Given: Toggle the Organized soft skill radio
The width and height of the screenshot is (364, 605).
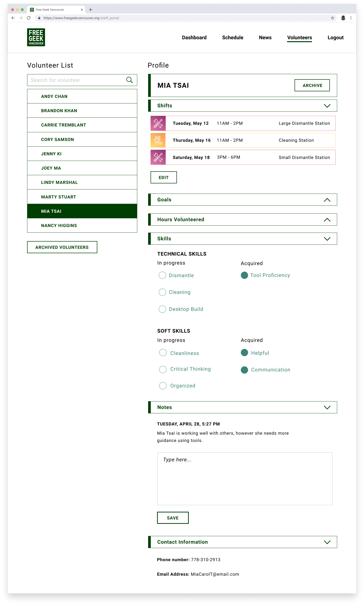Looking at the screenshot, I should click(x=163, y=386).
